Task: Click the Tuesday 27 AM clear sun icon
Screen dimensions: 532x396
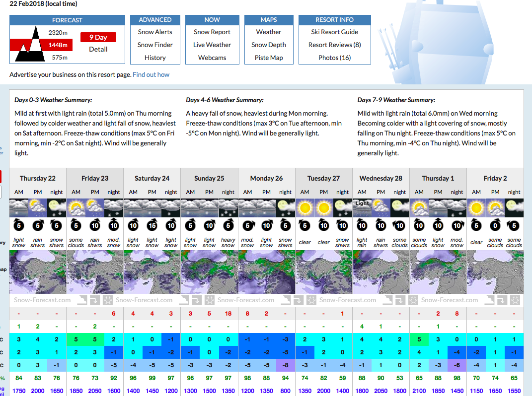Action: point(304,208)
